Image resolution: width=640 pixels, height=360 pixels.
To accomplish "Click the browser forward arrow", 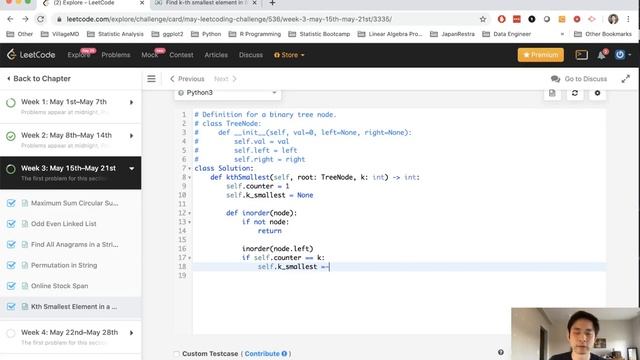I will point(25,19).
